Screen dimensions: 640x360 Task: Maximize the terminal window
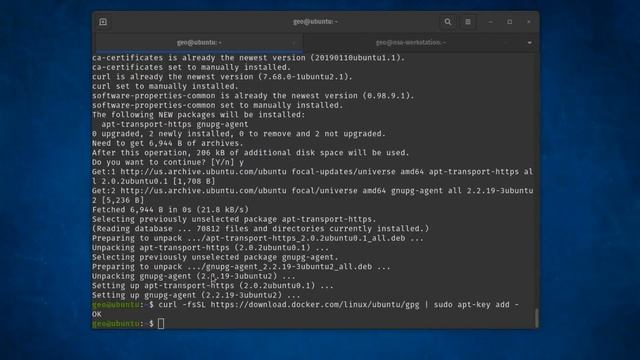[x=509, y=22]
